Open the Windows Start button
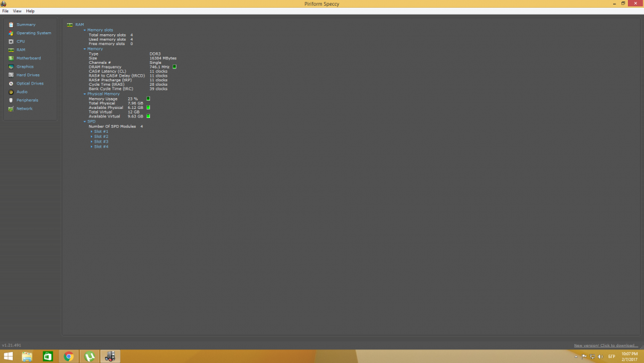This screenshot has width=644, height=363. [8, 356]
